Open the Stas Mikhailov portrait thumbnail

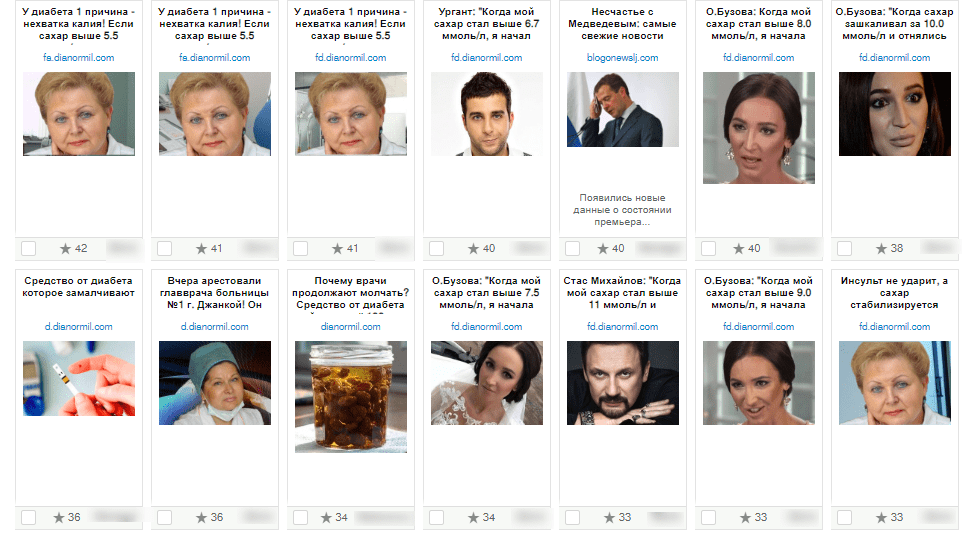(x=622, y=383)
